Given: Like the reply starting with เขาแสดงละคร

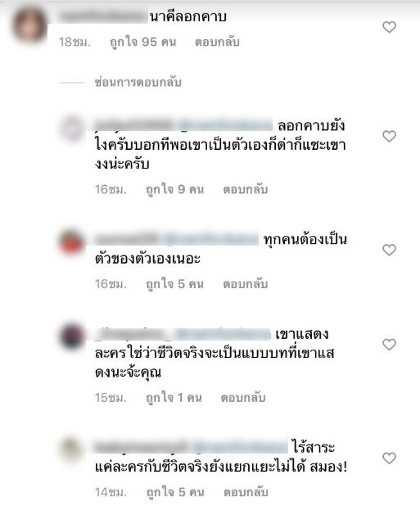Looking at the screenshot, I should (x=390, y=345).
